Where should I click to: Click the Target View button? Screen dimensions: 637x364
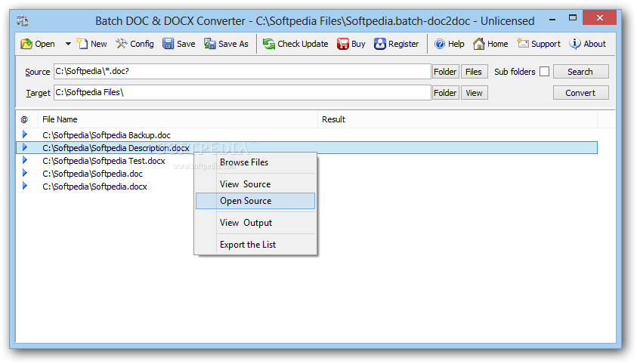click(x=474, y=93)
